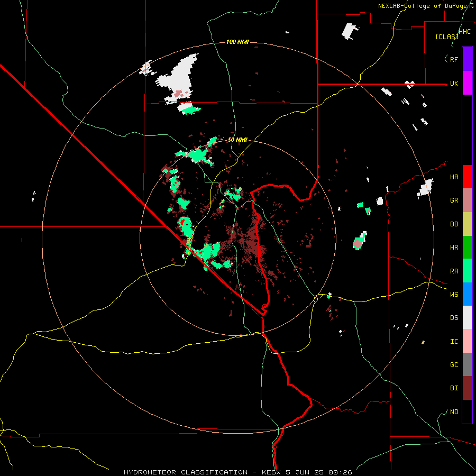Click the HA legend label
This screenshot has width=476, height=476.
(454, 177)
